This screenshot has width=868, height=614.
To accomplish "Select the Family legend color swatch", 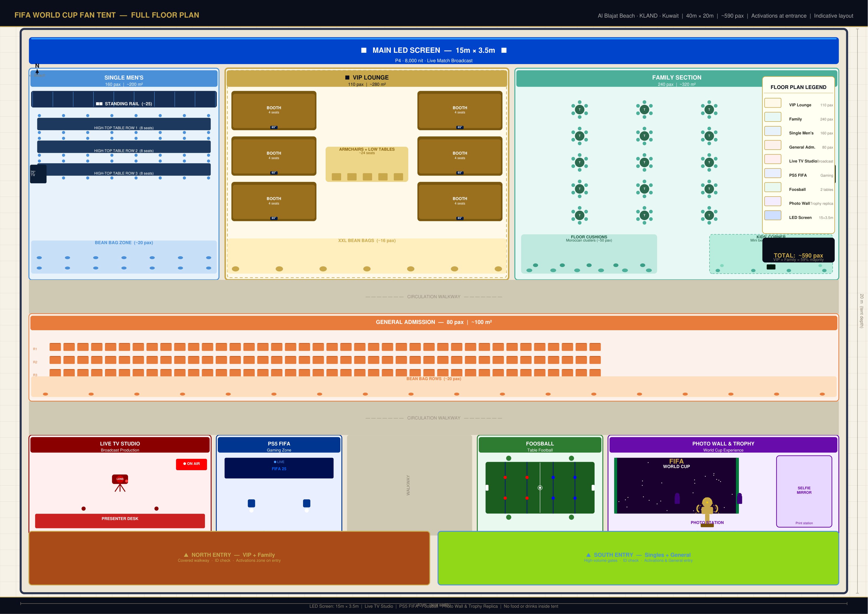I will pos(773,117).
